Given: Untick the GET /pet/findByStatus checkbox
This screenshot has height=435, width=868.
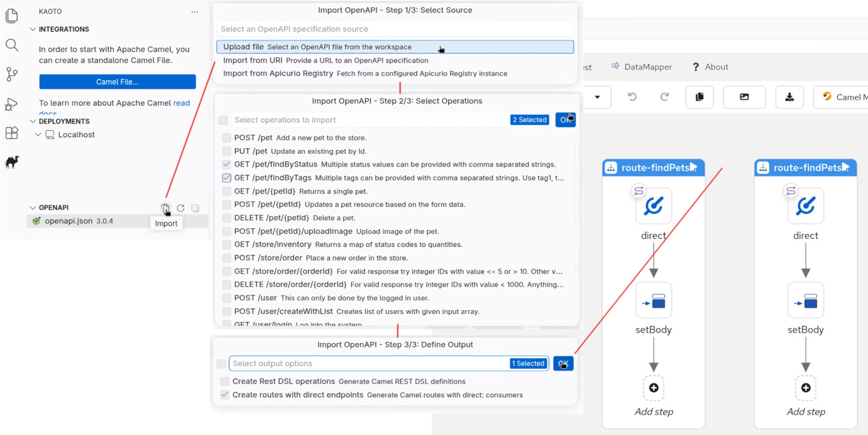Looking at the screenshot, I should point(227,164).
